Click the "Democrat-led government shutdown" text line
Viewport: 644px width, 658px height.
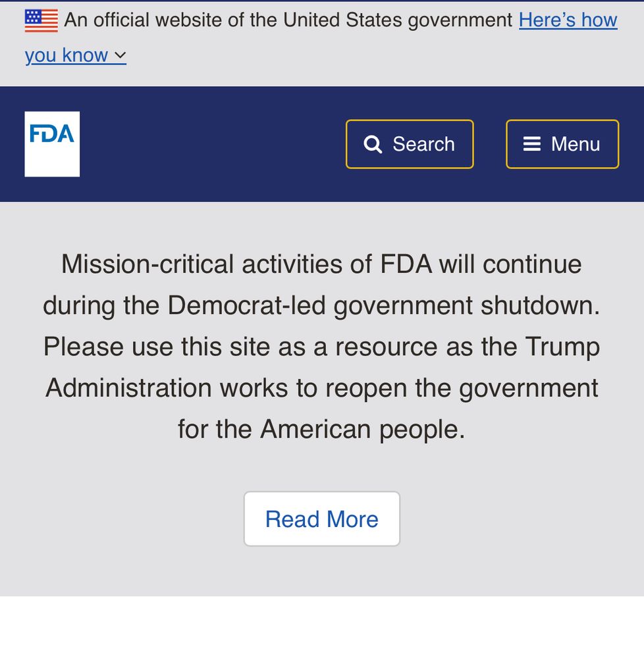click(321, 305)
